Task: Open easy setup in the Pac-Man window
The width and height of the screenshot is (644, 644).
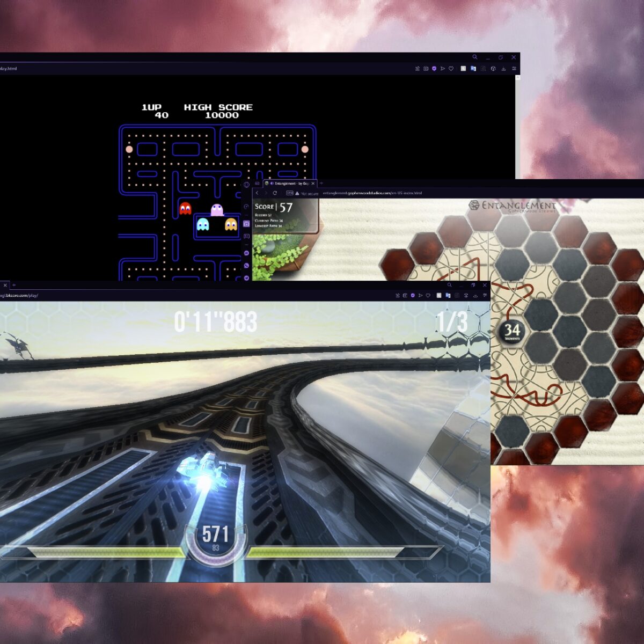Action: [514, 69]
